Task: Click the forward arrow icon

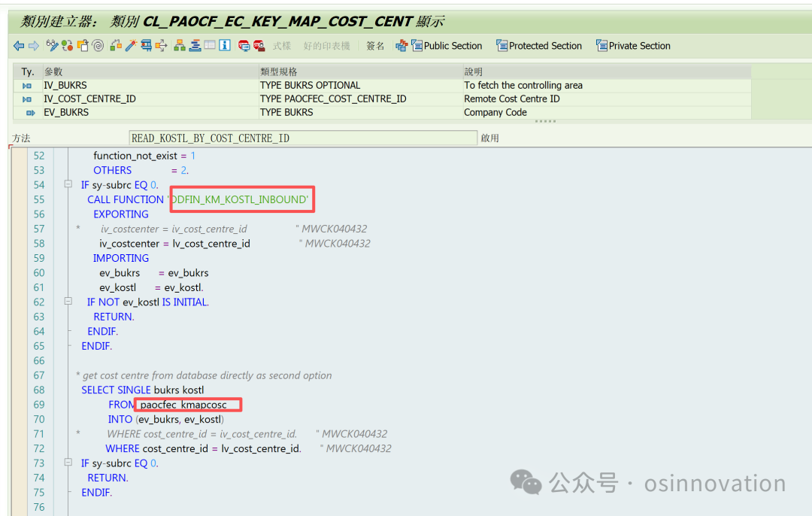Action: coord(34,46)
